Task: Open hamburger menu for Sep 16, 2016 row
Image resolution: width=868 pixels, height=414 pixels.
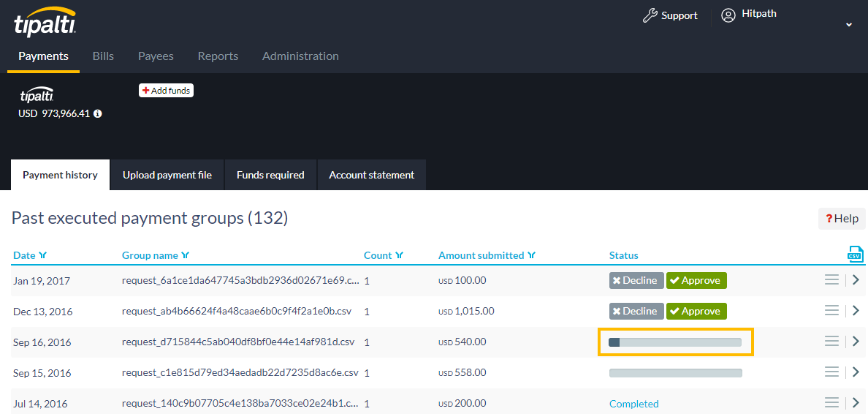Action: tap(831, 342)
